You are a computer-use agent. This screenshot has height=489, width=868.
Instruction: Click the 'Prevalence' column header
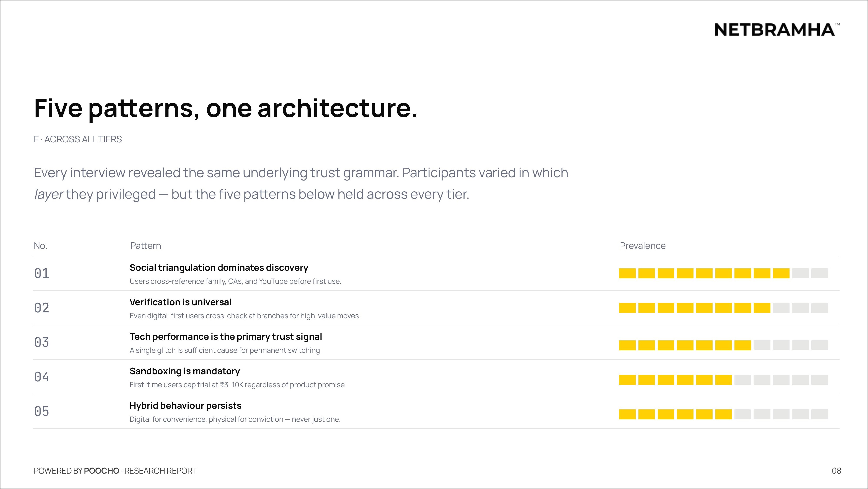coord(643,246)
